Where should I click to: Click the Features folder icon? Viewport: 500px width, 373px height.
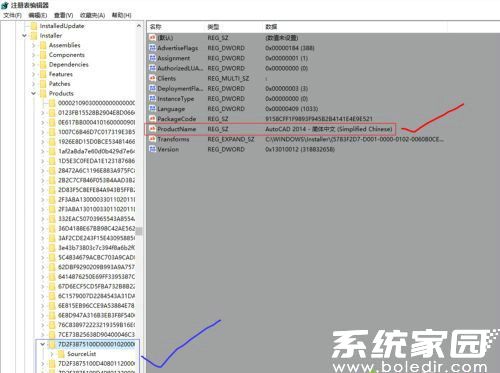point(43,74)
